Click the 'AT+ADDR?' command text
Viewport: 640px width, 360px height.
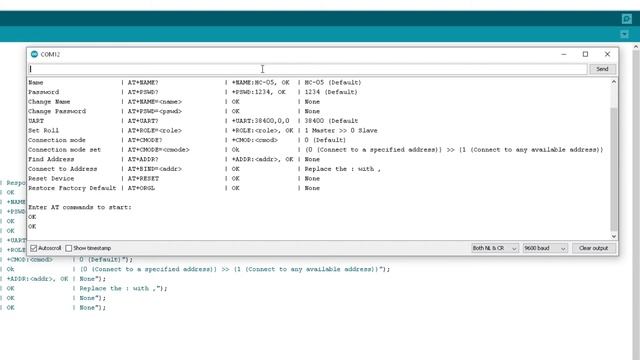(x=143, y=159)
